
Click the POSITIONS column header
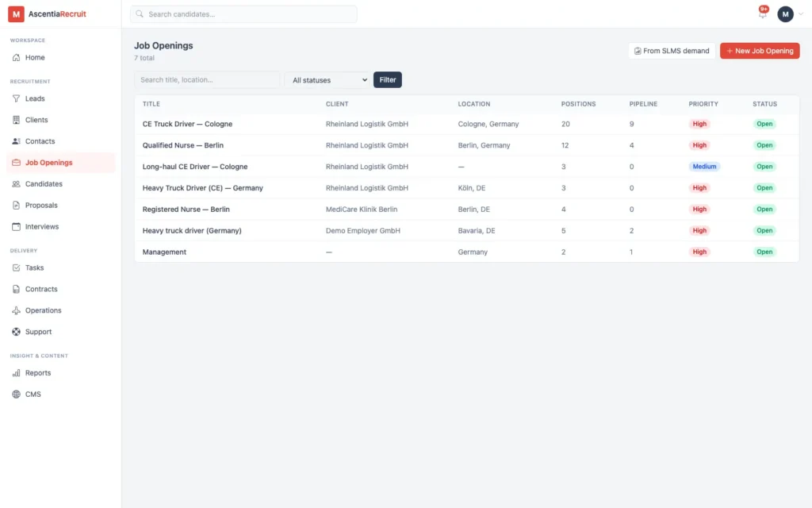click(x=578, y=104)
